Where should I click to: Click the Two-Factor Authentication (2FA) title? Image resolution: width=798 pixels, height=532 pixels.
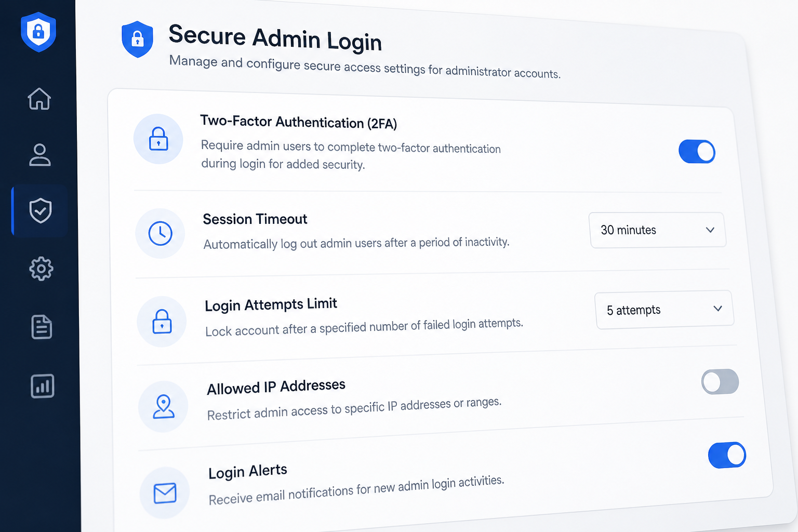click(299, 122)
